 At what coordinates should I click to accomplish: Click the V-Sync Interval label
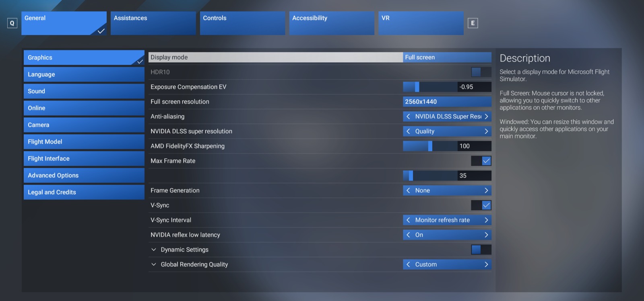171,220
